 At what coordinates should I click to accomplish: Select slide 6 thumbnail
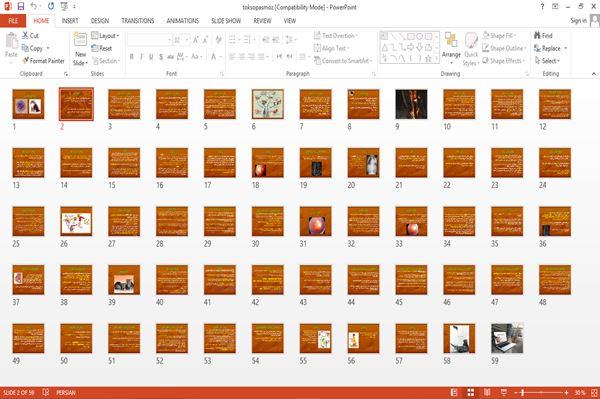click(268, 104)
